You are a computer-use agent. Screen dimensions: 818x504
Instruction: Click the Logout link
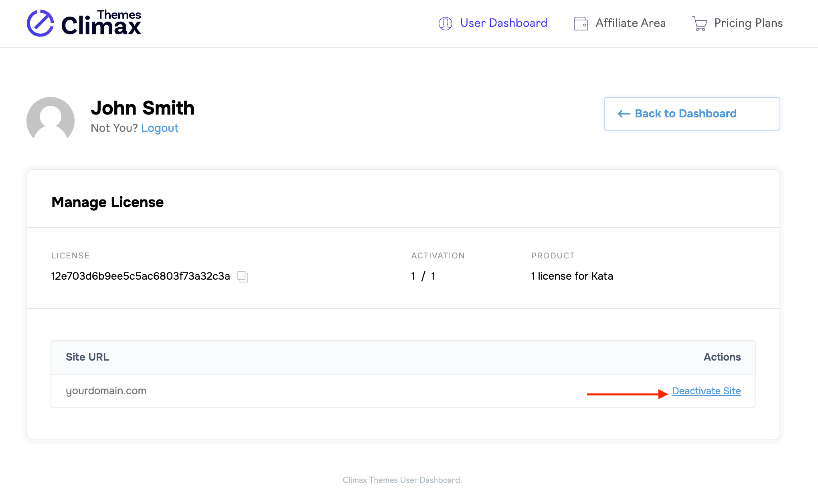coord(160,128)
